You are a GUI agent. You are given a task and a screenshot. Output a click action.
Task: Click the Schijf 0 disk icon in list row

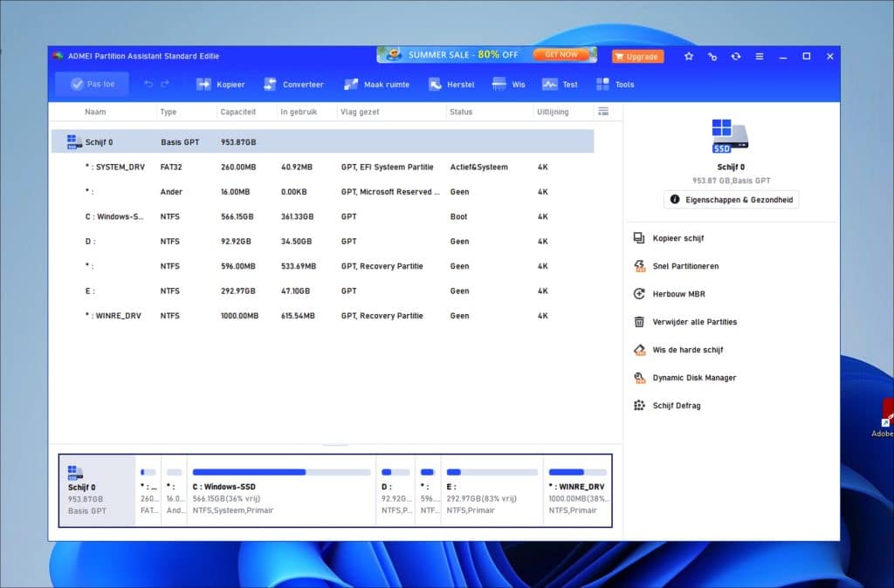[x=74, y=142]
